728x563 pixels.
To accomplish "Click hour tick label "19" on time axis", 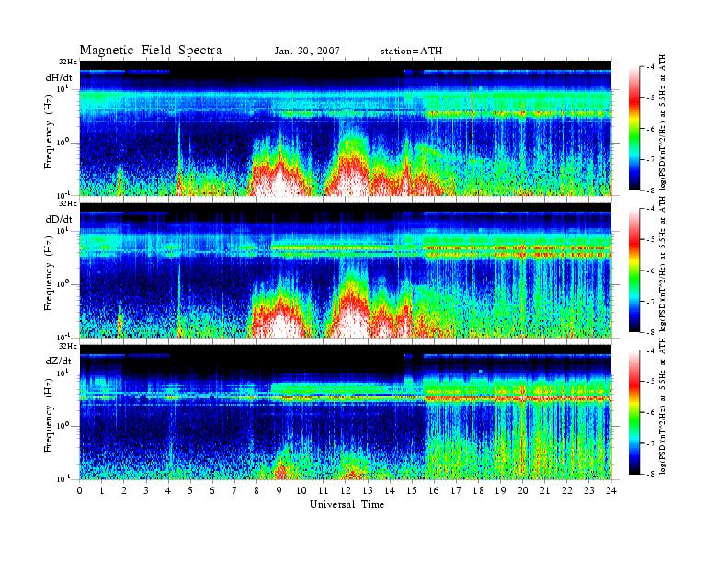I will 500,490.
